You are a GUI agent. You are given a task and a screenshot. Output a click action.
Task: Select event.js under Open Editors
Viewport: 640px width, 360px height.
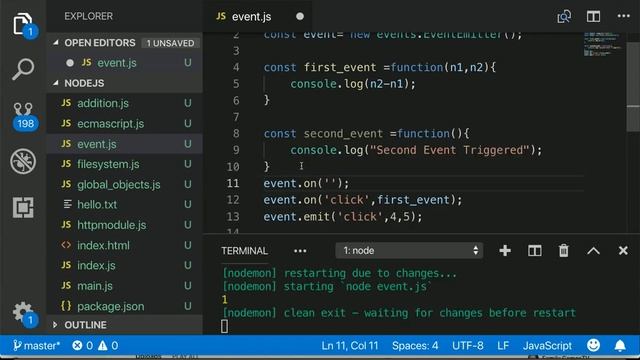(x=124, y=63)
